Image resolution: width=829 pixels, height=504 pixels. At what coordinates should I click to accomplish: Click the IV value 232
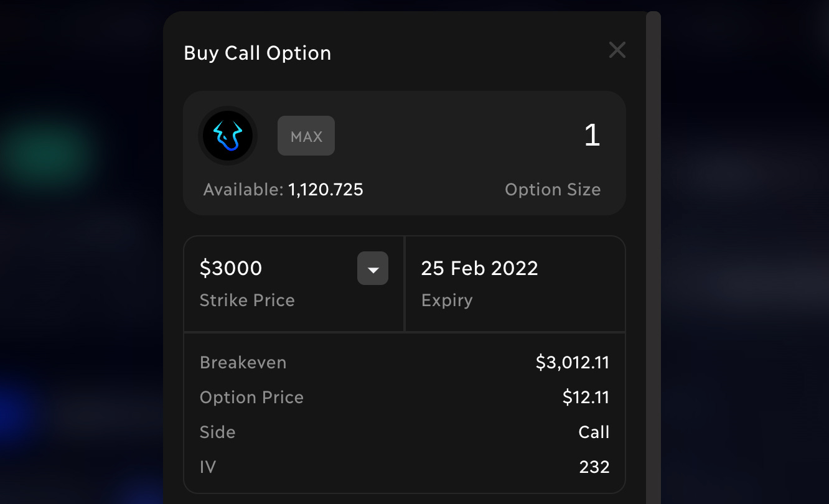pyautogui.click(x=594, y=467)
